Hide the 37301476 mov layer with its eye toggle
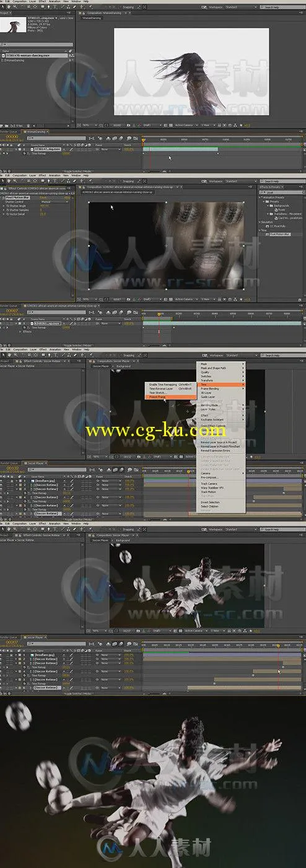This screenshot has width=306, height=868. point(2,149)
